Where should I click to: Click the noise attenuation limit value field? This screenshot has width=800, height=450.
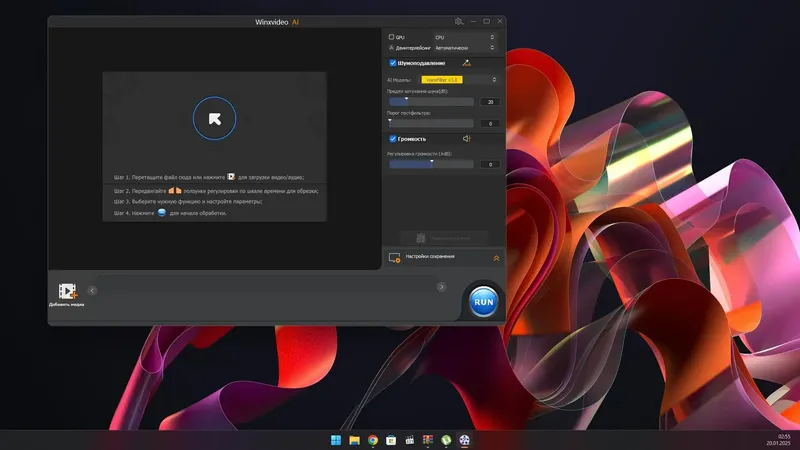490,102
